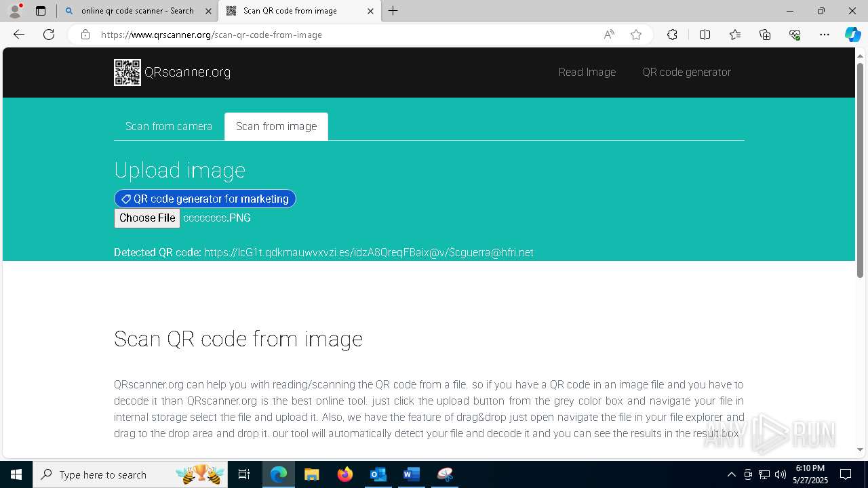The width and height of the screenshot is (868, 488).
Task: Open Outlook from the taskbar
Action: point(378,474)
